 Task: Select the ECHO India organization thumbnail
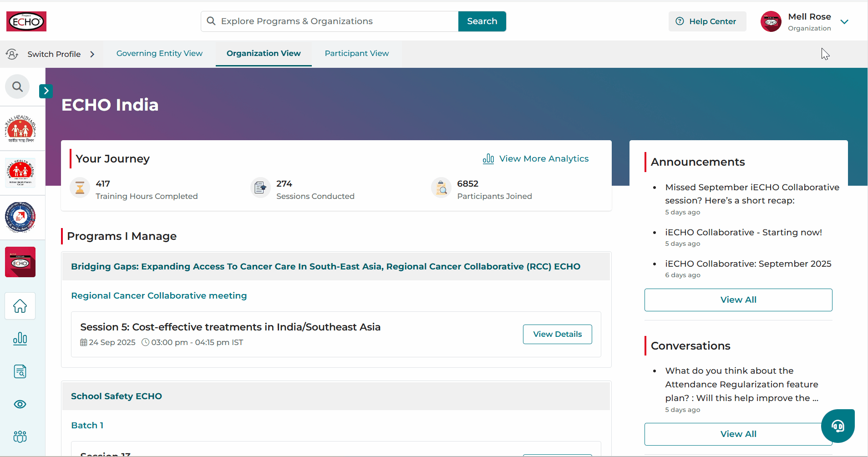(20, 262)
